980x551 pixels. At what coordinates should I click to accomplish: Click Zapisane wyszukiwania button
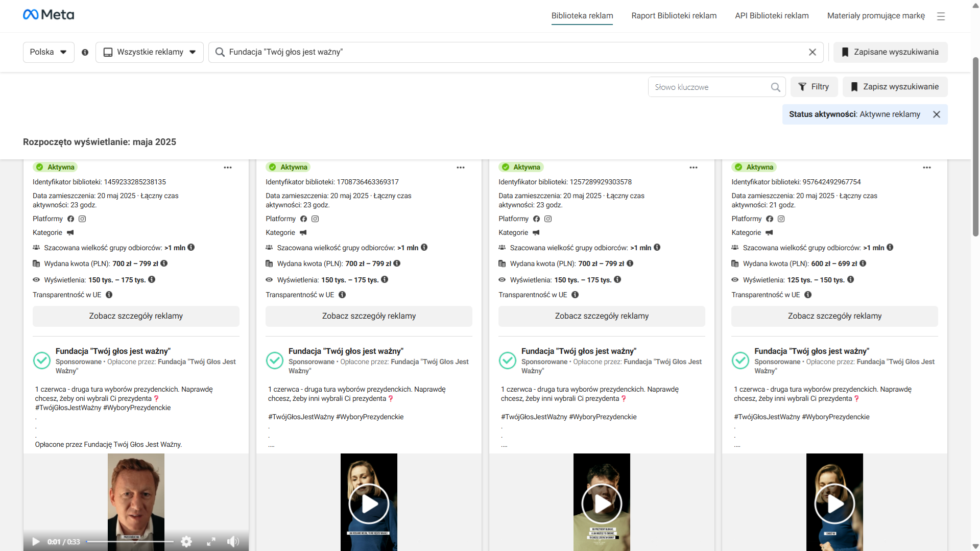[890, 52]
